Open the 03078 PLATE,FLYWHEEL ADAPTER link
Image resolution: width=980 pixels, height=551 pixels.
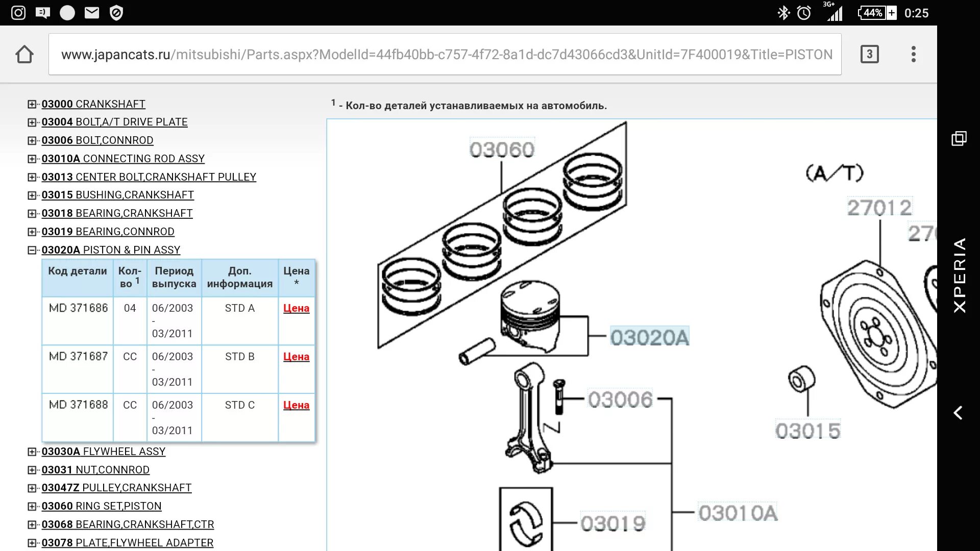tap(128, 543)
